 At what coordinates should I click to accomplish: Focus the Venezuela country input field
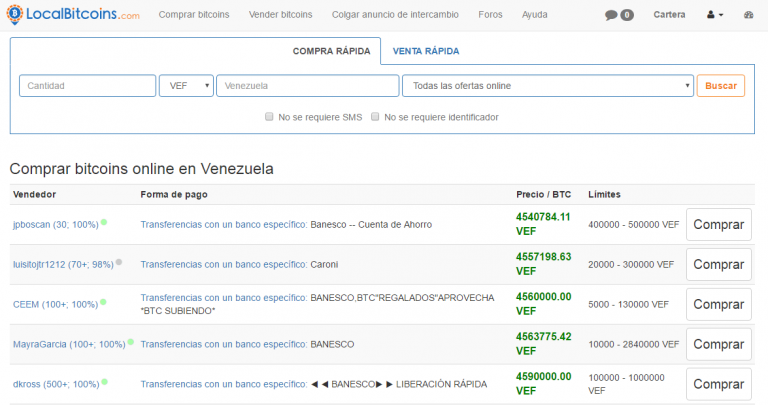tap(307, 86)
